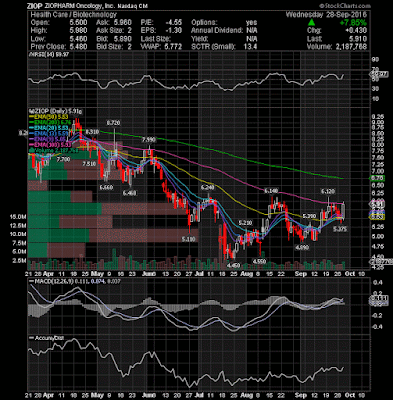
Task: Click the Sep label on the bottom date axis
Action: point(301,395)
